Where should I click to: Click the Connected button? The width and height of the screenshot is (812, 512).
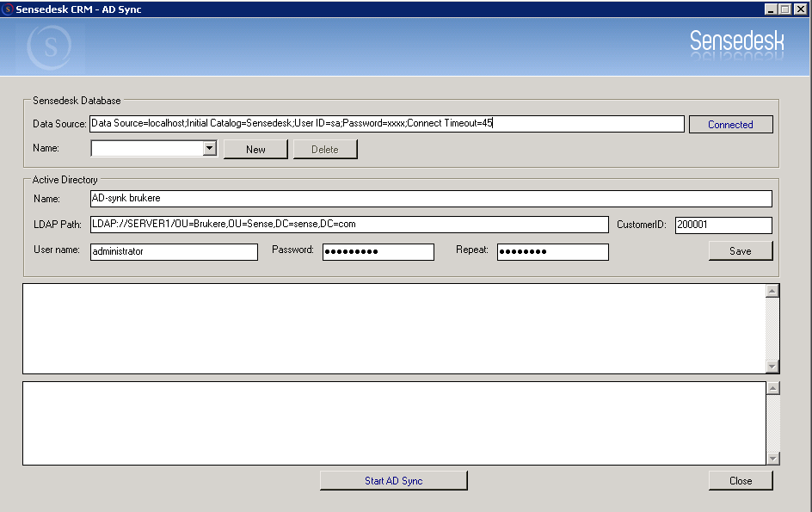pyautogui.click(x=730, y=125)
